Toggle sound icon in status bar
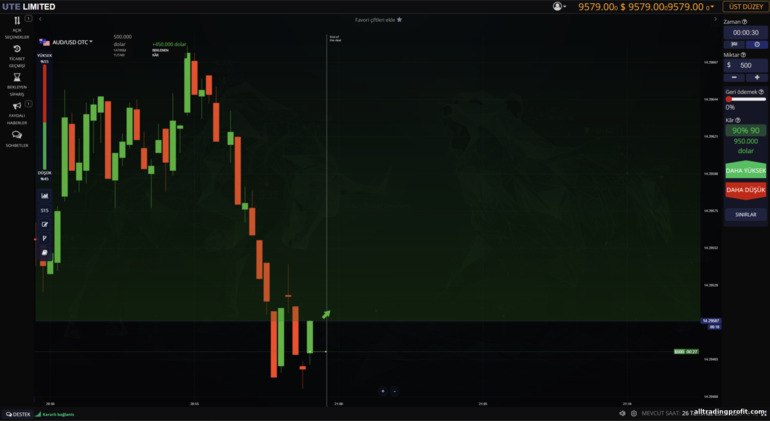The image size is (770, 421). pyautogui.click(x=622, y=413)
